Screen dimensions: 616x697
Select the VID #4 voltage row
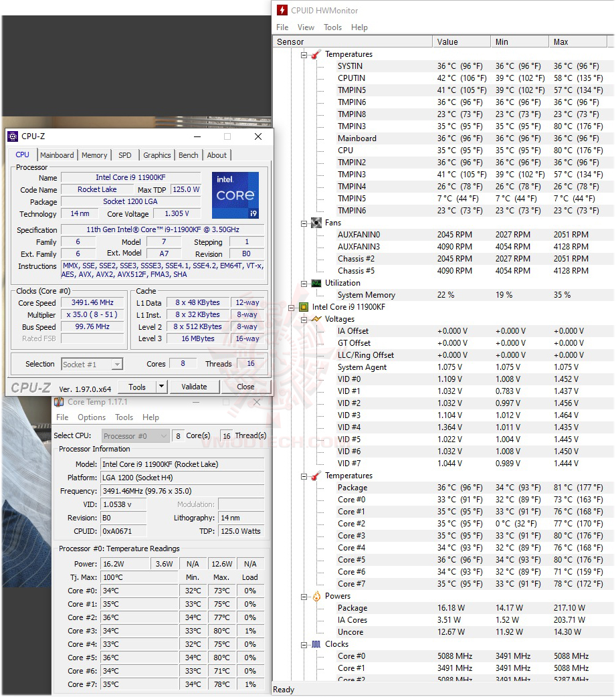(475, 427)
